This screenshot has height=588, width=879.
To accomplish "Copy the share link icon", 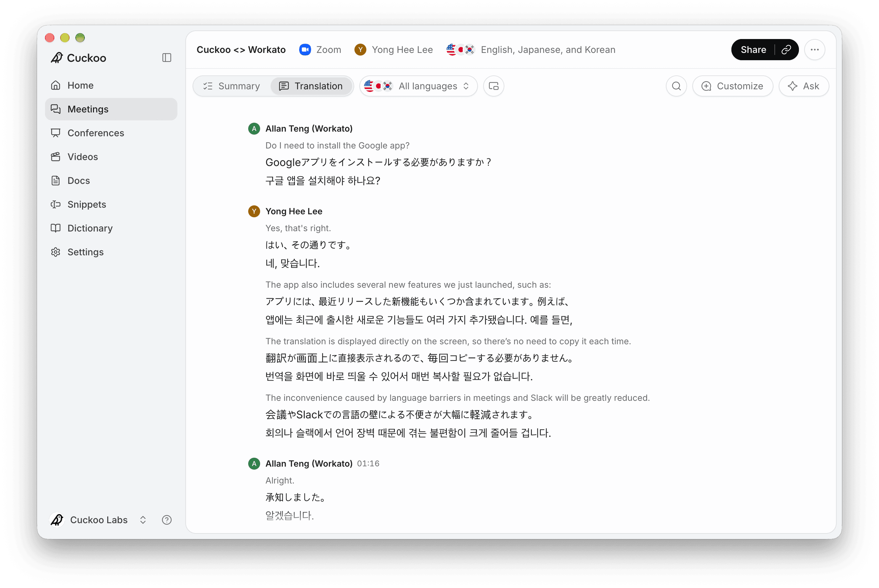I will pos(786,50).
